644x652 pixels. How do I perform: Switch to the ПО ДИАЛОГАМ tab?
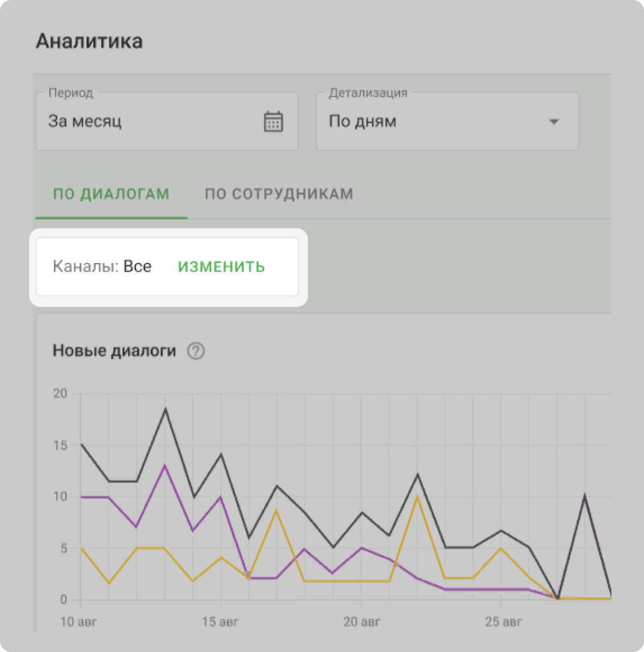[x=111, y=194]
